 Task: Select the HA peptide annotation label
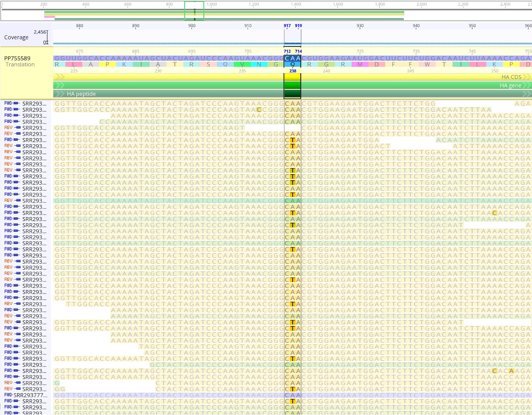pos(81,94)
